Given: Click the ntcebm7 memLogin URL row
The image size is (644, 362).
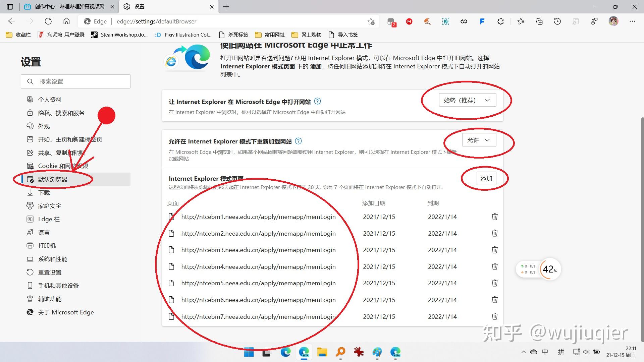Looking at the screenshot, I should tap(258, 316).
